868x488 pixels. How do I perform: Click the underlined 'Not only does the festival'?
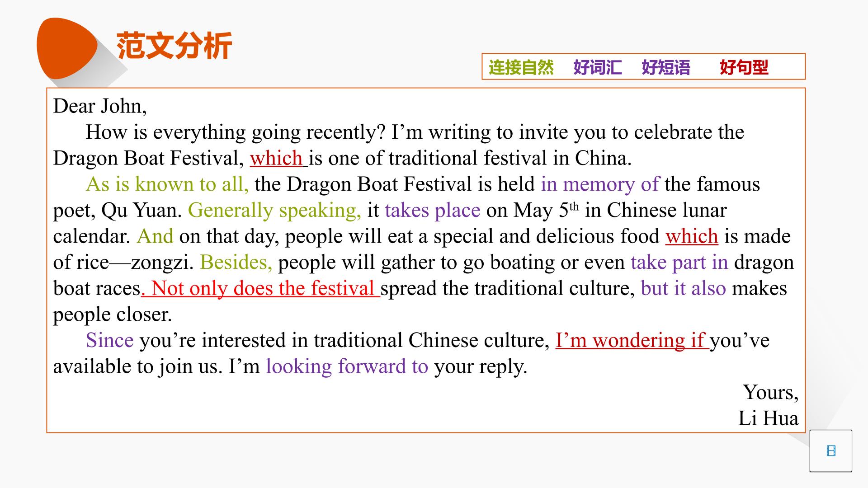263,288
